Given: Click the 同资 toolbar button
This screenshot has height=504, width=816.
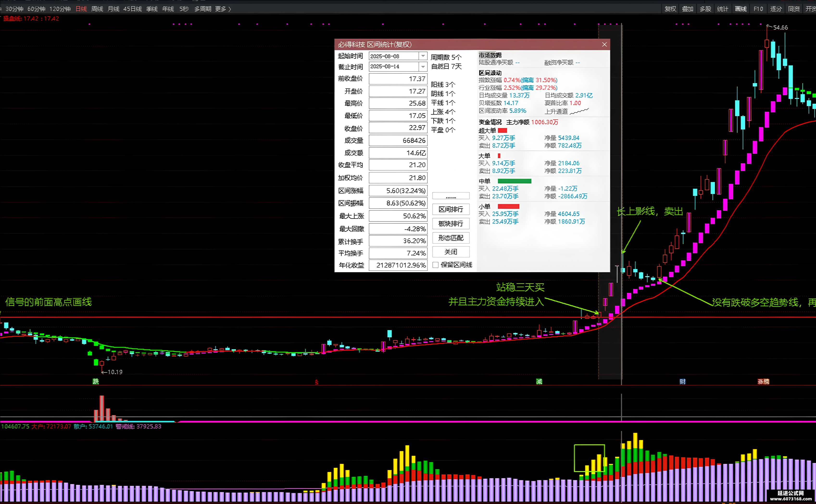Looking at the screenshot, I should pos(794,9).
